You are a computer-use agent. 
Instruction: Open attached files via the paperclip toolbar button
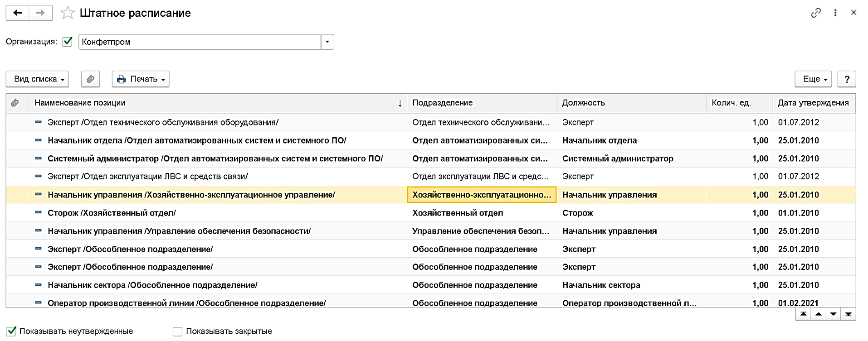tap(90, 79)
